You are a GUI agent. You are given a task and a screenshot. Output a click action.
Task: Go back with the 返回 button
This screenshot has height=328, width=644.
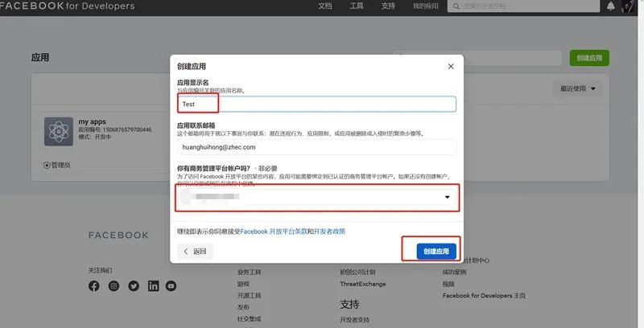point(195,252)
